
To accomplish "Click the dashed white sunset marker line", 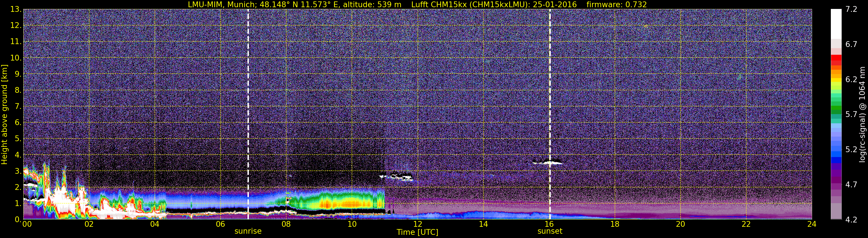I will click(x=550, y=115).
